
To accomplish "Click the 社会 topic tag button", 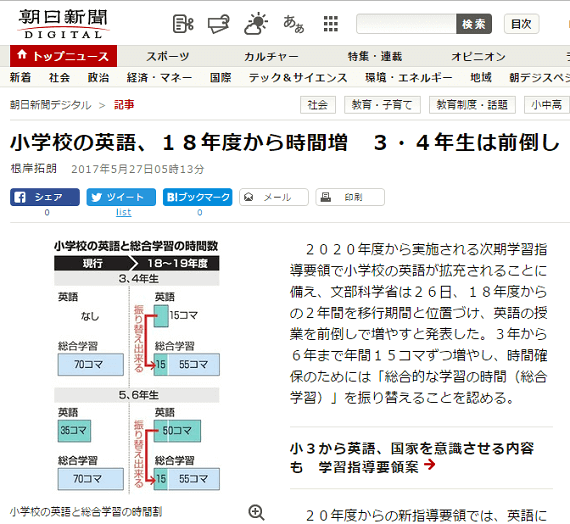I will coord(318,105).
